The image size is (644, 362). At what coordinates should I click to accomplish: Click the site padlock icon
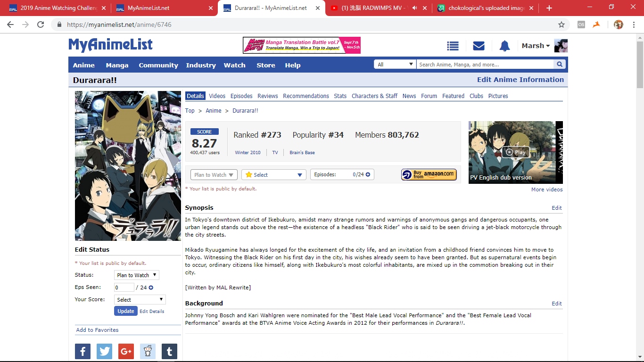pyautogui.click(x=59, y=25)
